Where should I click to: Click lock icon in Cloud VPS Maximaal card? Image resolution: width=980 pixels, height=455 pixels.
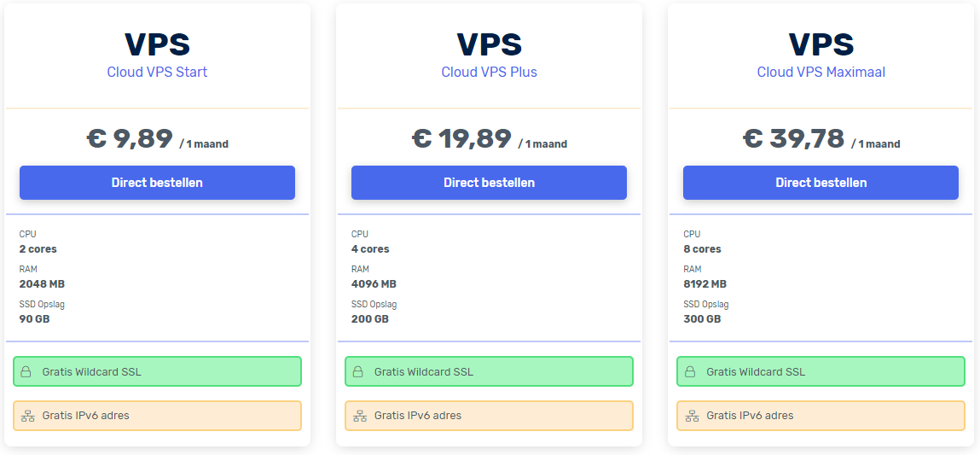[690, 372]
